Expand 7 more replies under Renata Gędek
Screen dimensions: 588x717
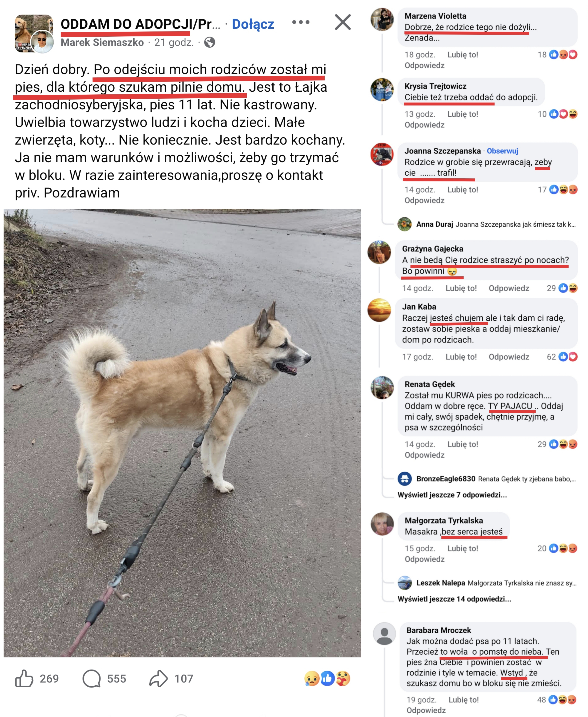452,495
